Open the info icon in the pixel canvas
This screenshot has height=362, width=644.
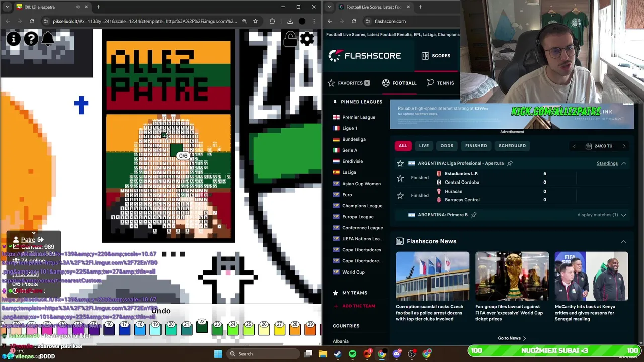click(x=14, y=39)
